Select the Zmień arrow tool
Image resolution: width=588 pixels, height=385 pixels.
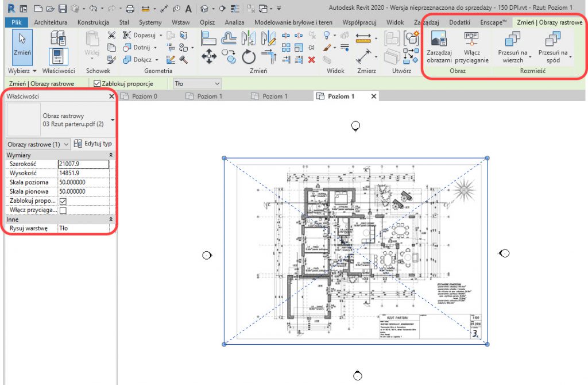[22, 46]
